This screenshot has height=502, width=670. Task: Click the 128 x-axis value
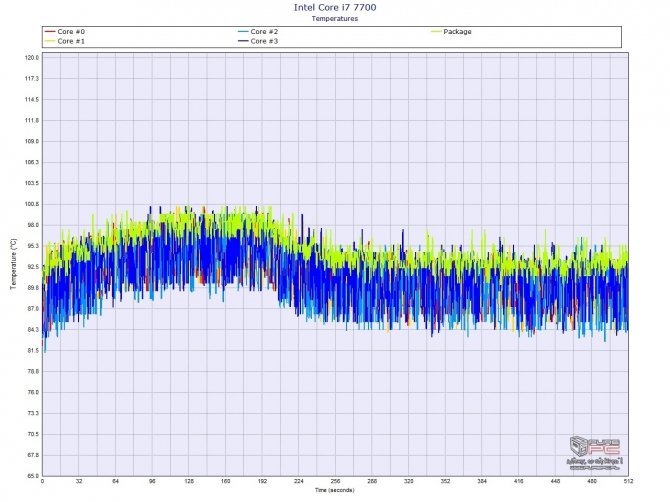click(x=189, y=481)
